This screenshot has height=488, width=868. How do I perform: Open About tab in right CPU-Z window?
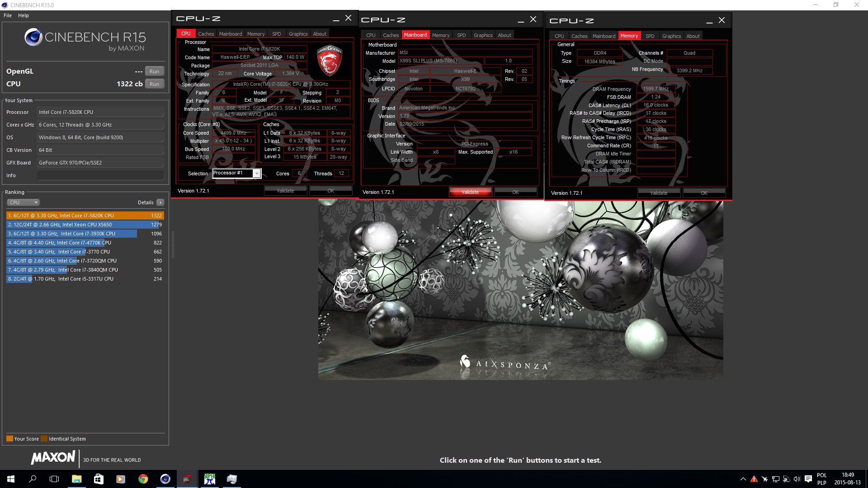pyautogui.click(x=693, y=36)
